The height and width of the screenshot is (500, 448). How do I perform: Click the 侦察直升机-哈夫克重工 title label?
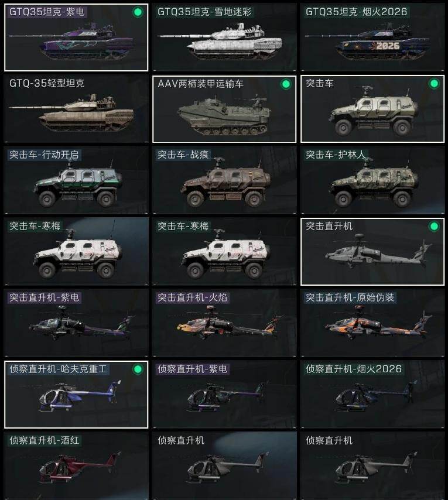(58, 369)
